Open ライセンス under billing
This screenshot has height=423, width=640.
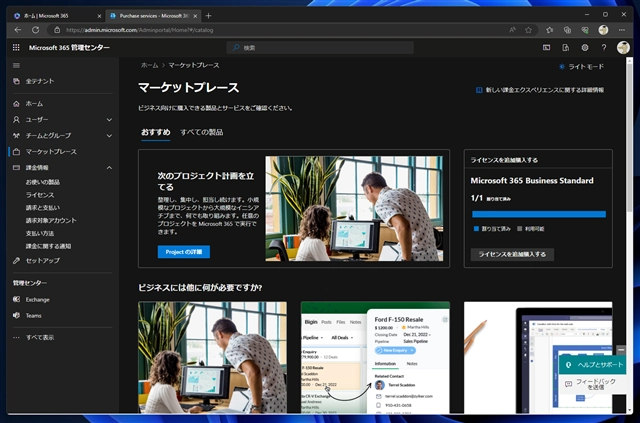coord(40,195)
